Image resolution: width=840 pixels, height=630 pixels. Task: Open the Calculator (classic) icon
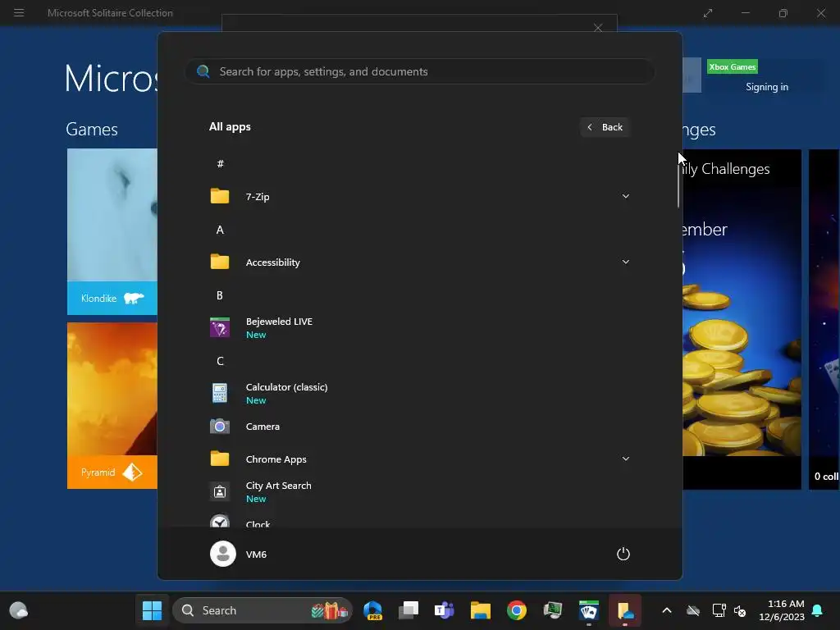[x=220, y=393]
